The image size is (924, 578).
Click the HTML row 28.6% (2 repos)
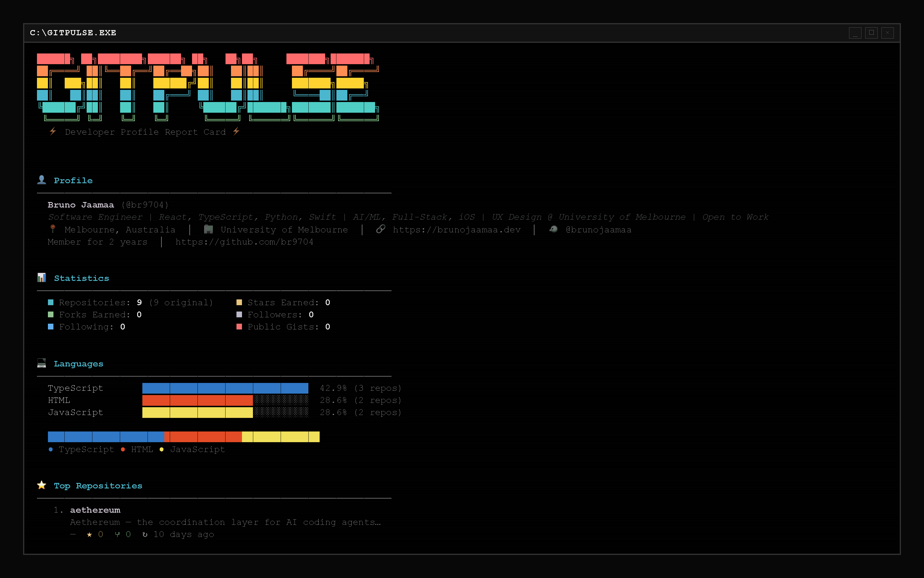[360, 401]
